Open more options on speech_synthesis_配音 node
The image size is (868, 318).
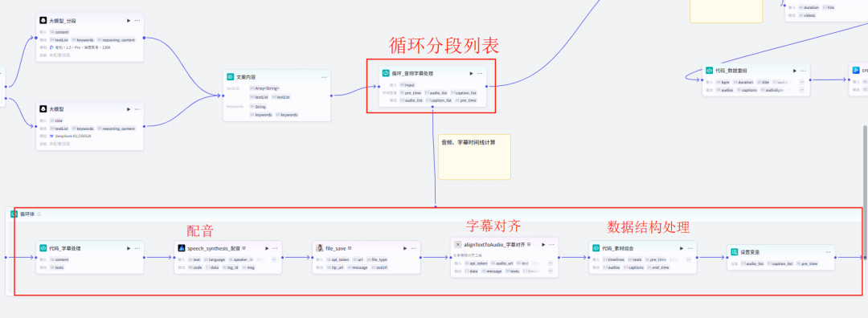pyautogui.click(x=275, y=248)
